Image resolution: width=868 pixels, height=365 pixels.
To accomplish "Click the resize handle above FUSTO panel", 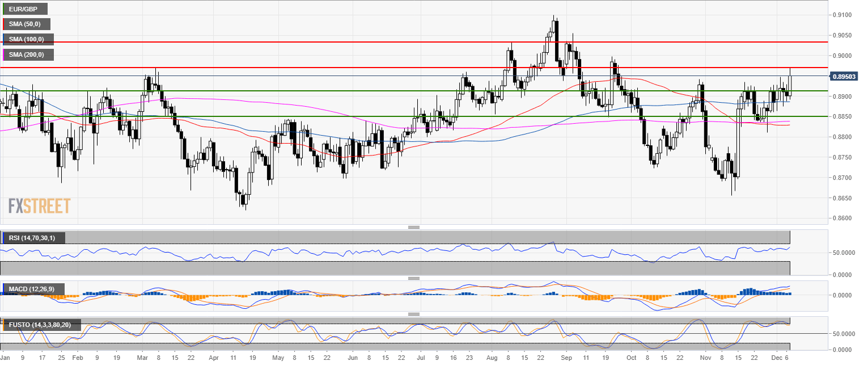I will (413, 314).
